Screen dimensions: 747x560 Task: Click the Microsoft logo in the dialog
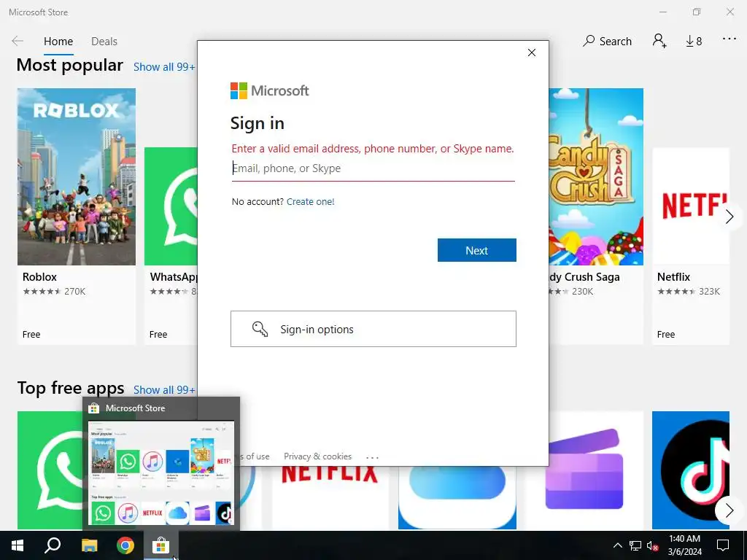[x=270, y=90]
